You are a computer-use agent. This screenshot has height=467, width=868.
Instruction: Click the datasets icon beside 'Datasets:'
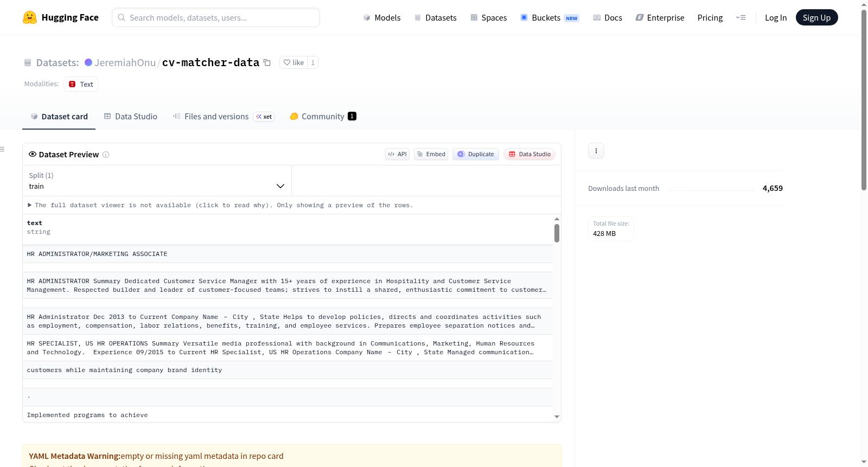tap(28, 62)
